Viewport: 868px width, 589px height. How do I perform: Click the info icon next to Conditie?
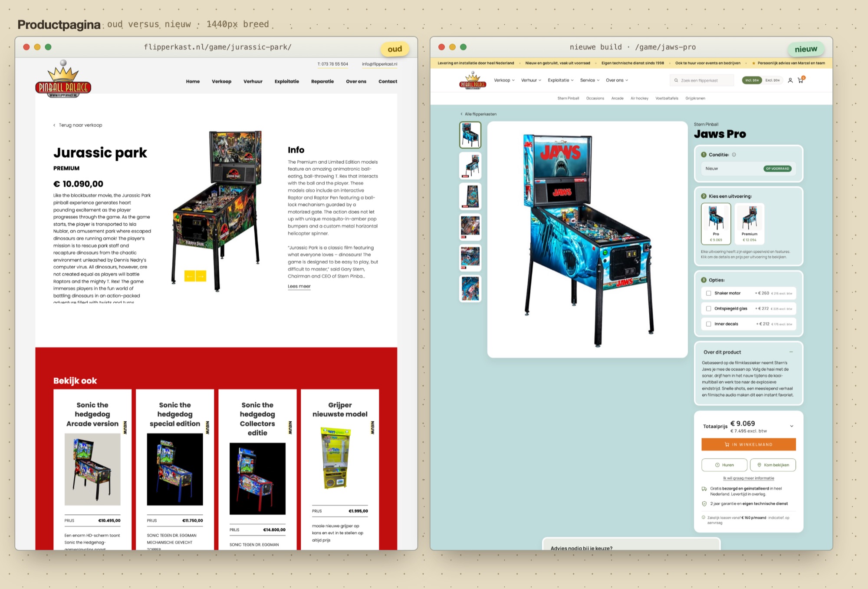pos(734,155)
